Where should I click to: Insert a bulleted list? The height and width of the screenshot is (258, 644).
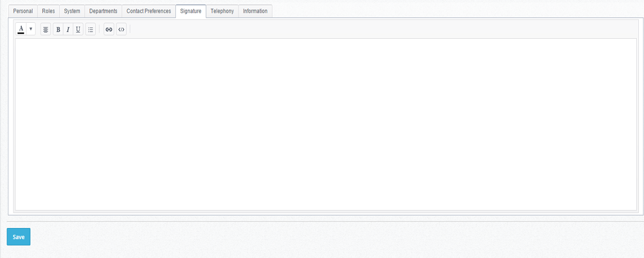tap(91, 29)
